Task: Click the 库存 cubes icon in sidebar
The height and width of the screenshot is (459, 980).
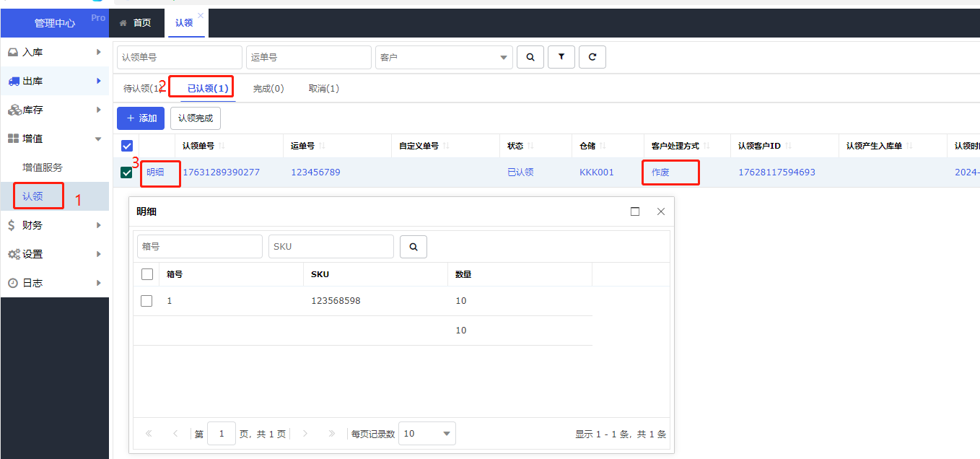Action: (14, 110)
